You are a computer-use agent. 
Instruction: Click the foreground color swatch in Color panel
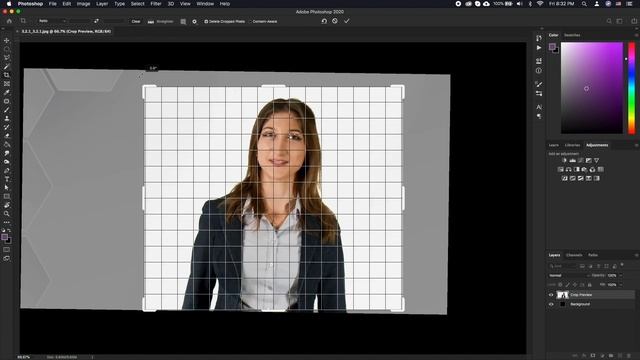point(552,47)
